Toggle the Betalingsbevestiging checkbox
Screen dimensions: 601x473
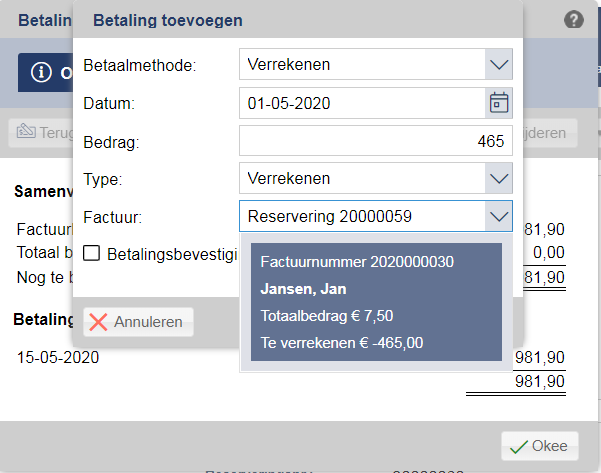[x=91, y=254]
